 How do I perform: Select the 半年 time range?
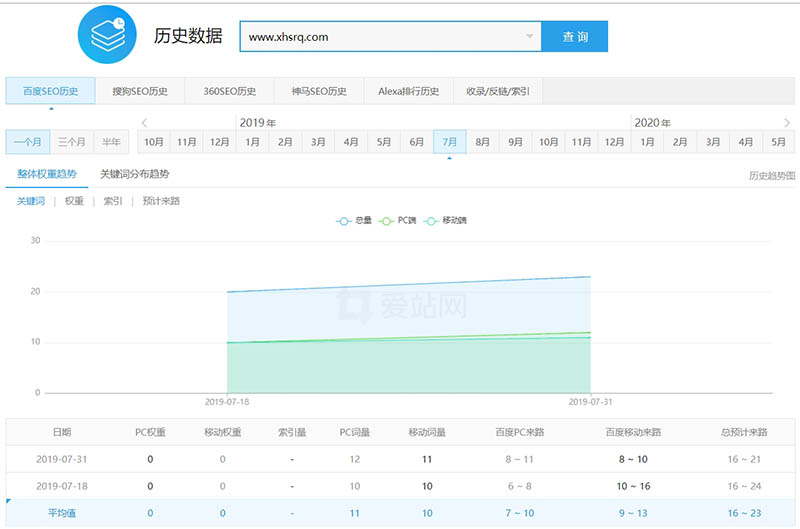tap(111, 142)
